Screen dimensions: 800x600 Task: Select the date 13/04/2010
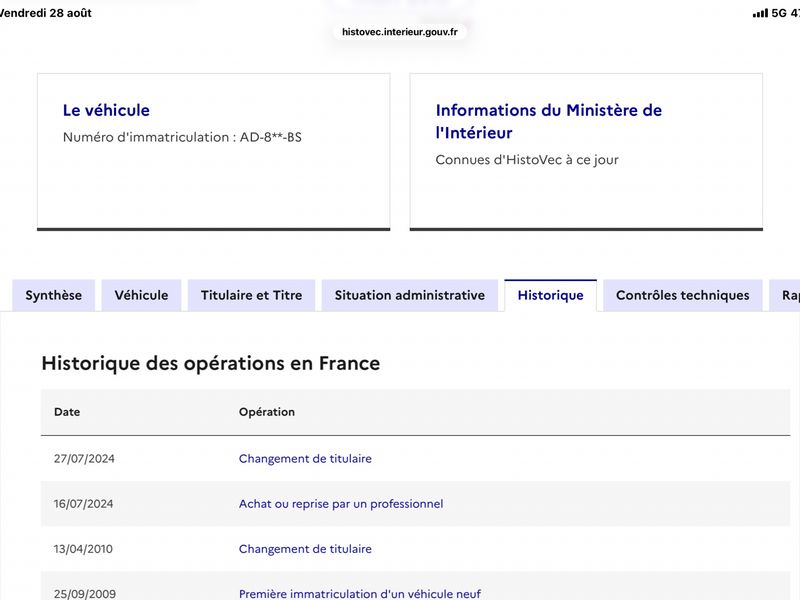(x=83, y=549)
